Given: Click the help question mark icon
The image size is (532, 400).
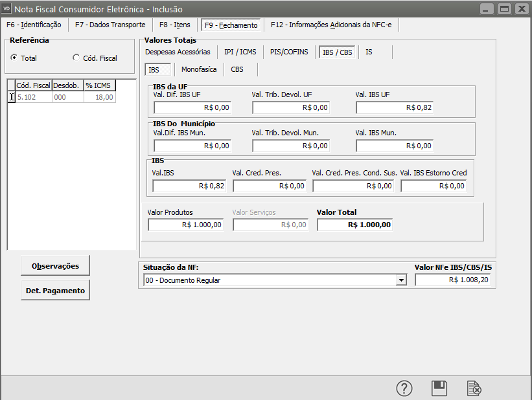Looking at the screenshot, I should click(404, 388).
